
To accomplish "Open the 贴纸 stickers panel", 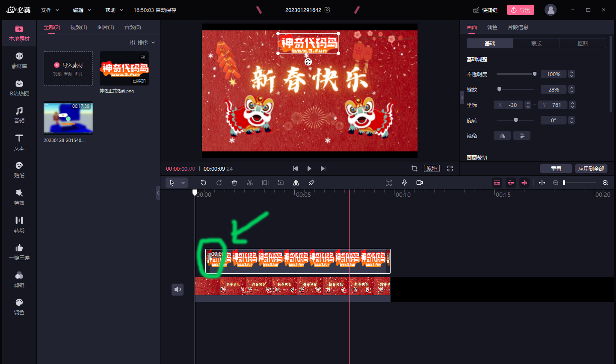I will pyautogui.click(x=19, y=170).
